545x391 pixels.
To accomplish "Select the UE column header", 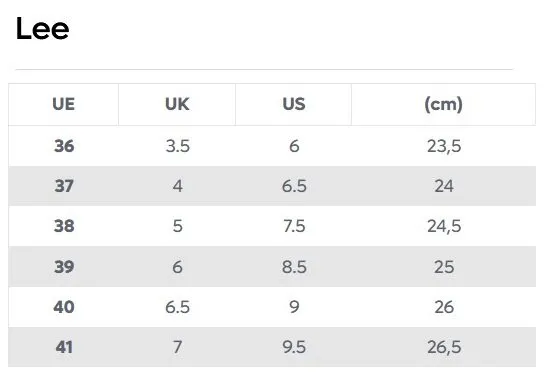I will (64, 104).
